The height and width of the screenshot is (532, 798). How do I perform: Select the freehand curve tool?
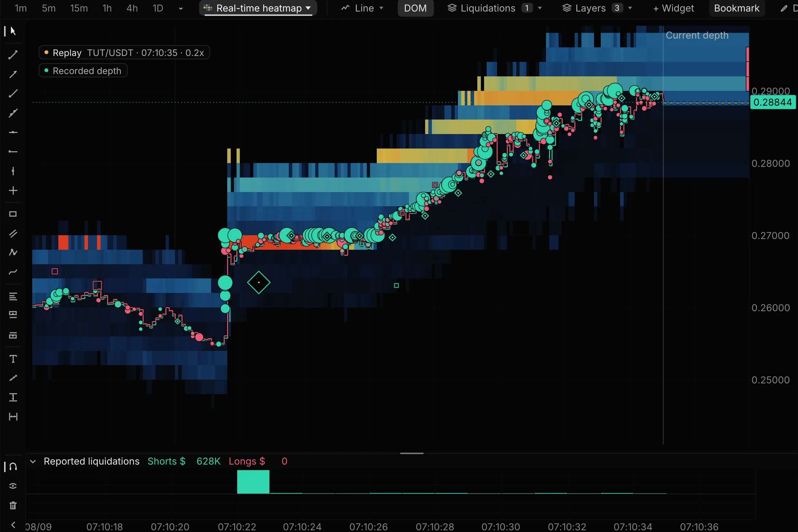point(13,272)
